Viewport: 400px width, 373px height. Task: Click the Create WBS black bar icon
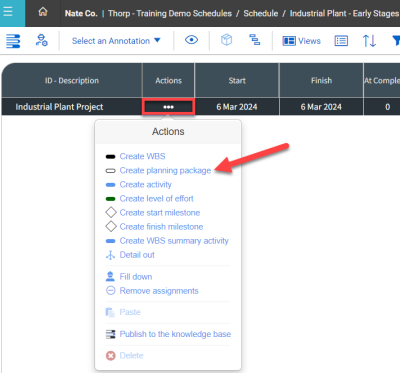[110, 157]
